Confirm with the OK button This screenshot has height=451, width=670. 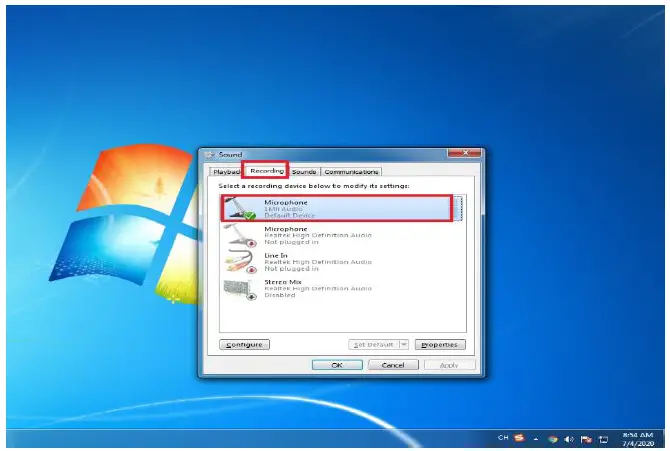[x=337, y=365]
